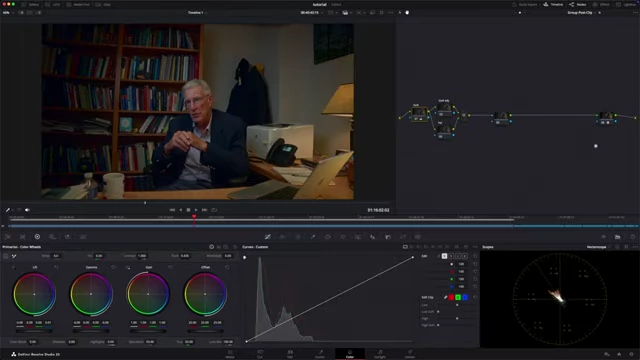Select the hand pan tool in viewer toolbar
Image resolution: width=640 pixels, height=360 pixels.
point(407,13)
